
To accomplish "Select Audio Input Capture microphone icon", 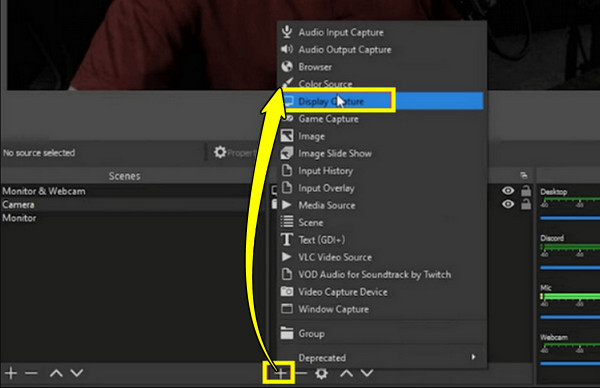I will coord(287,32).
